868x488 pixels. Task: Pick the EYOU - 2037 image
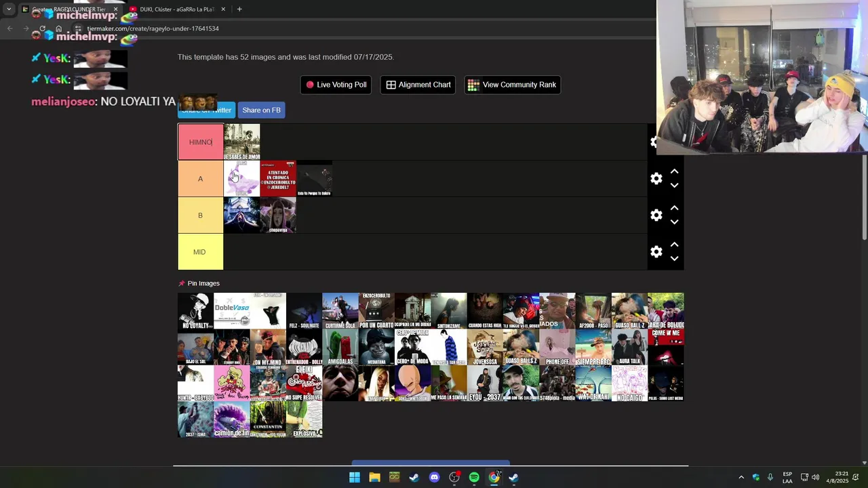485,384
